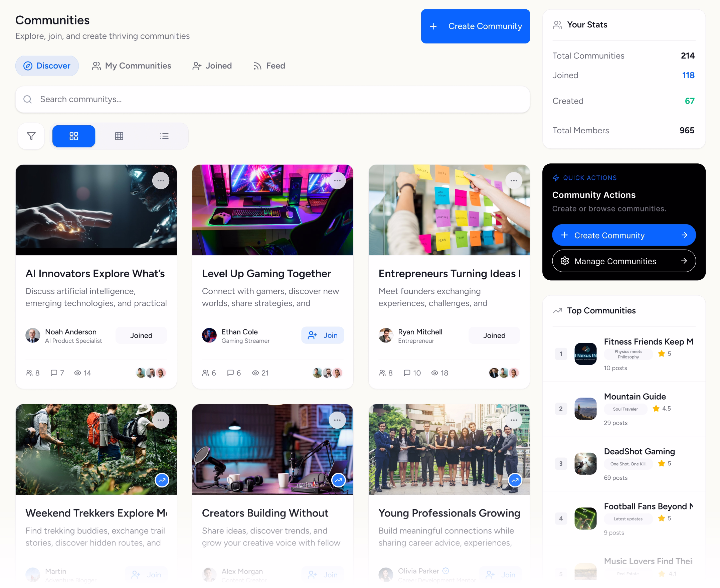Click Create Community in Quick Actions panel
Image resolution: width=720 pixels, height=588 pixels.
click(x=624, y=235)
